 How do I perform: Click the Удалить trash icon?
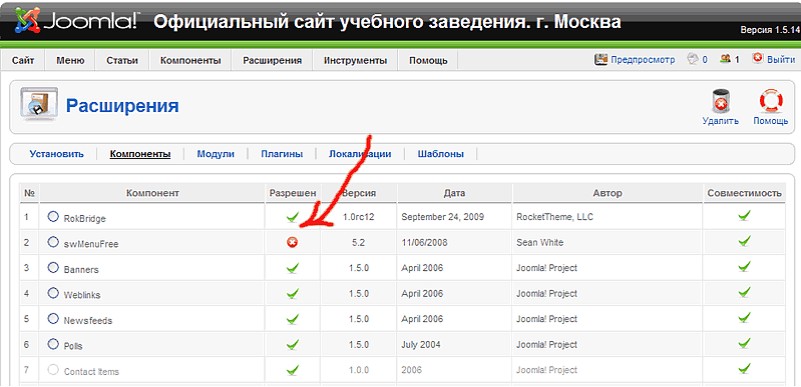(720, 102)
